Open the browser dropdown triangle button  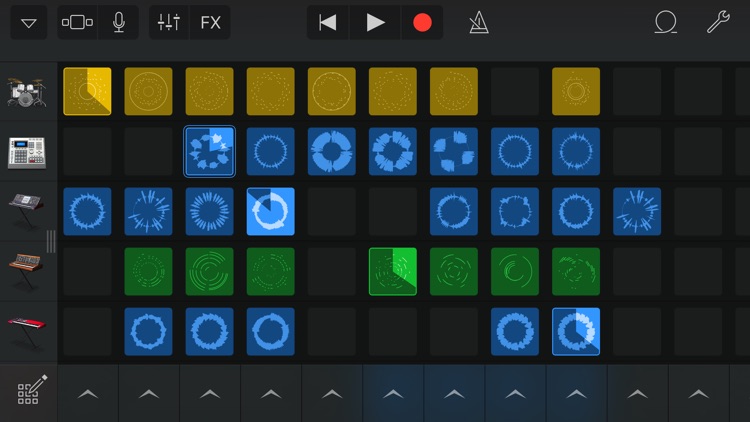coord(29,22)
